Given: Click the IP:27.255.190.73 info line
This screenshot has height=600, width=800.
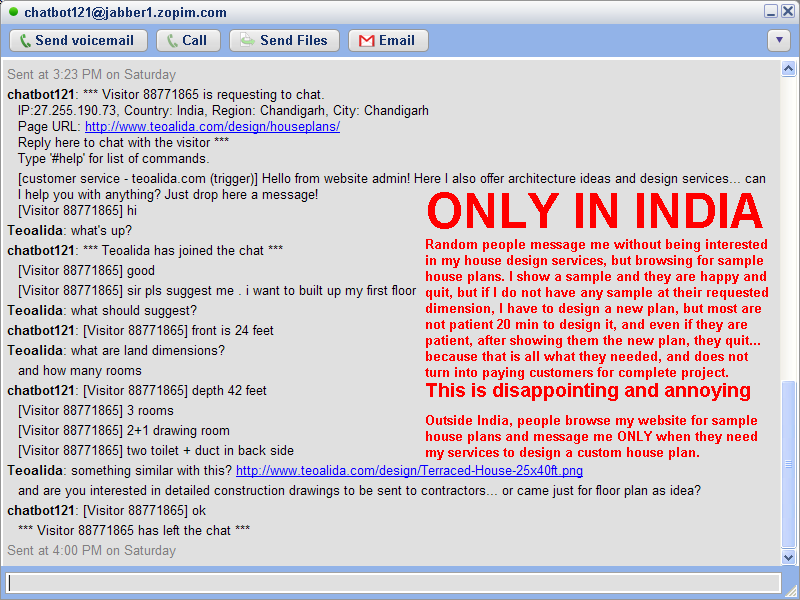Looking at the screenshot, I should (223, 111).
